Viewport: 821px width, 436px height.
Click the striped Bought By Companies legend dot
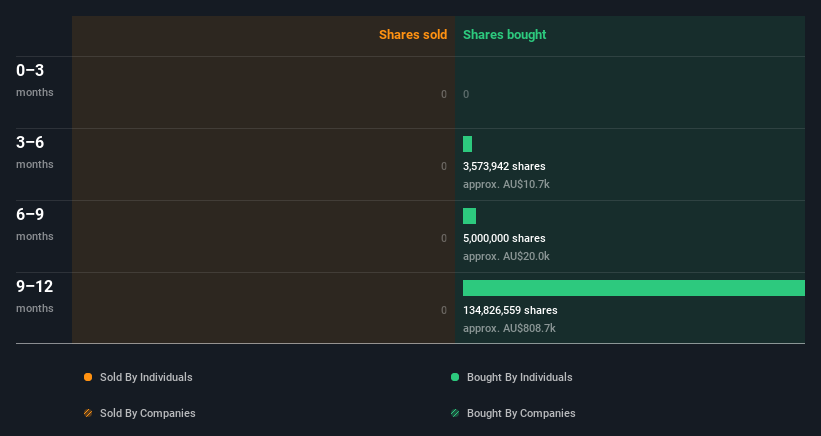point(455,413)
